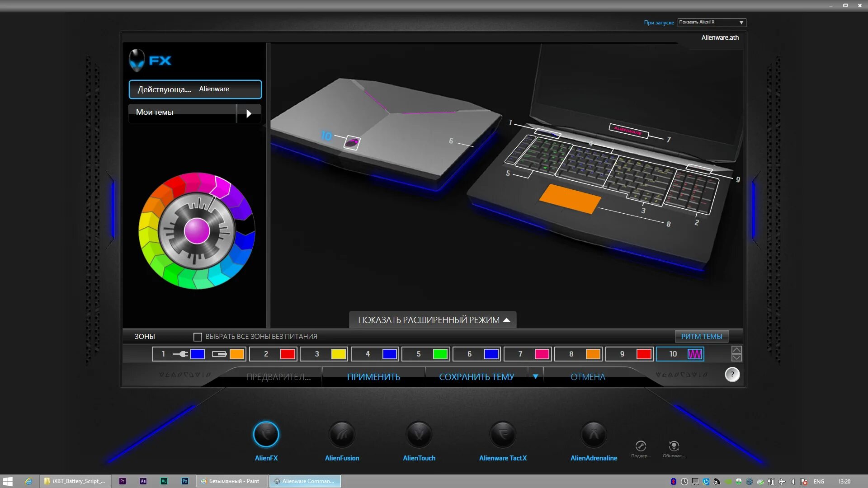Viewport: 868px width, 488px height.
Task: Open the save theme dropdown arrow
Action: click(535, 376)
